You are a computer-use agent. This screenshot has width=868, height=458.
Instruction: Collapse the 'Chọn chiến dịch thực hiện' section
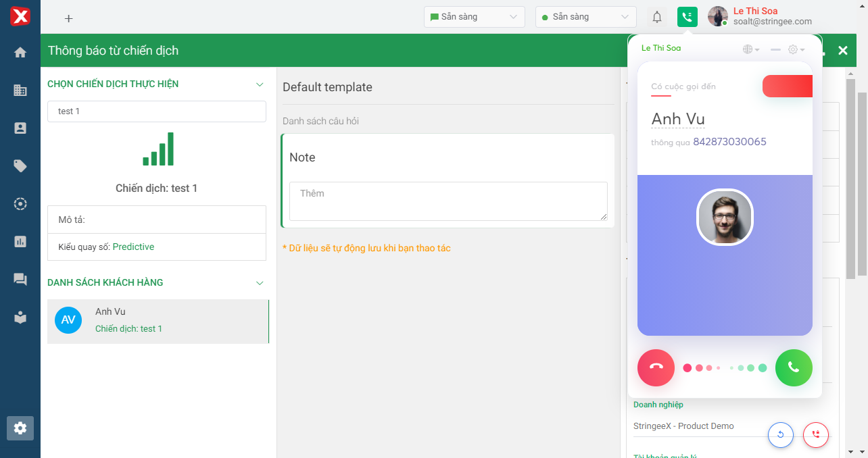point(260,84)
